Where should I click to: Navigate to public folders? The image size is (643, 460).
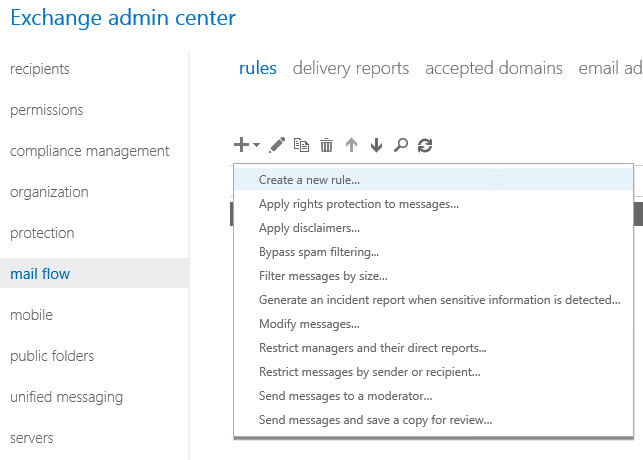coord(52,356)
